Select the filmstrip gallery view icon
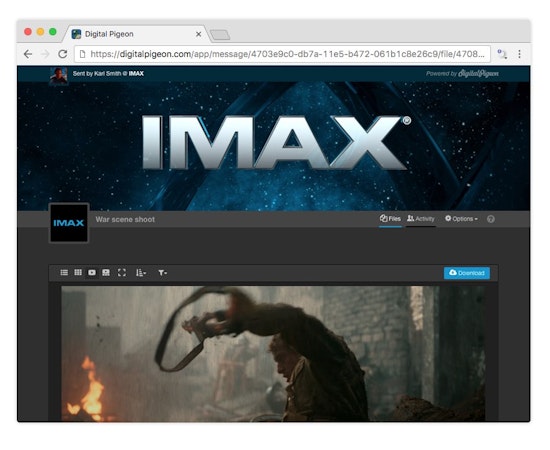Screen dimensions: 550x450 click(106, 273)
